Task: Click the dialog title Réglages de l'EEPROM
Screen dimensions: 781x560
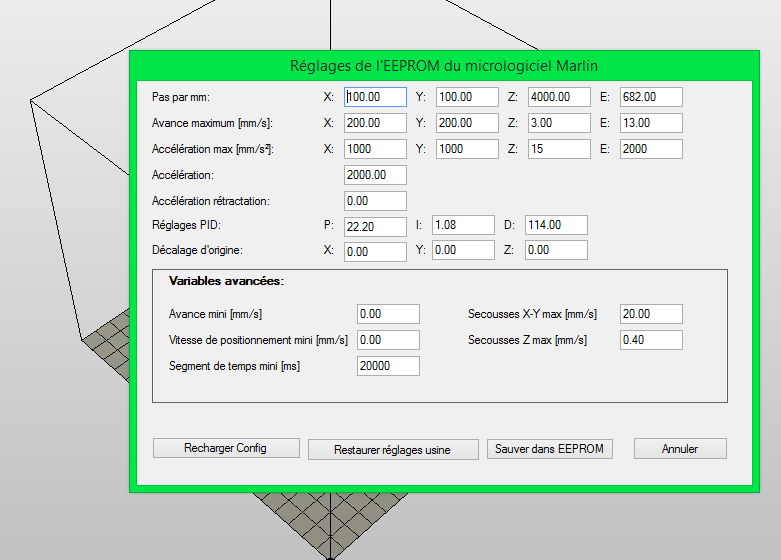Action: (x=444, y=66)
